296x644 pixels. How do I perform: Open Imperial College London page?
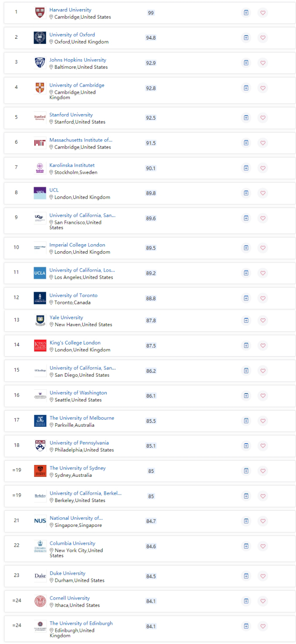77,245
